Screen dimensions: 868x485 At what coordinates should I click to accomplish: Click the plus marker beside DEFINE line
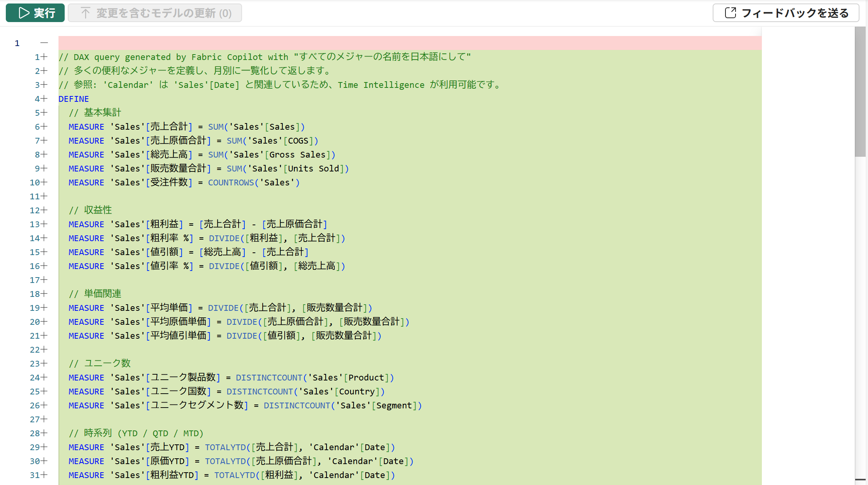pyautogui.click(x=44, y=99)
